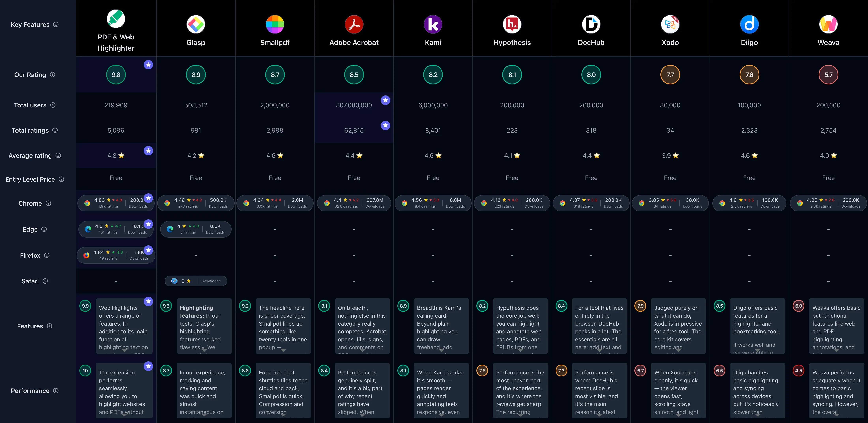This screenshot has width=868, height=423.
Task: Show info for Key Features
Action: point(56,25)
